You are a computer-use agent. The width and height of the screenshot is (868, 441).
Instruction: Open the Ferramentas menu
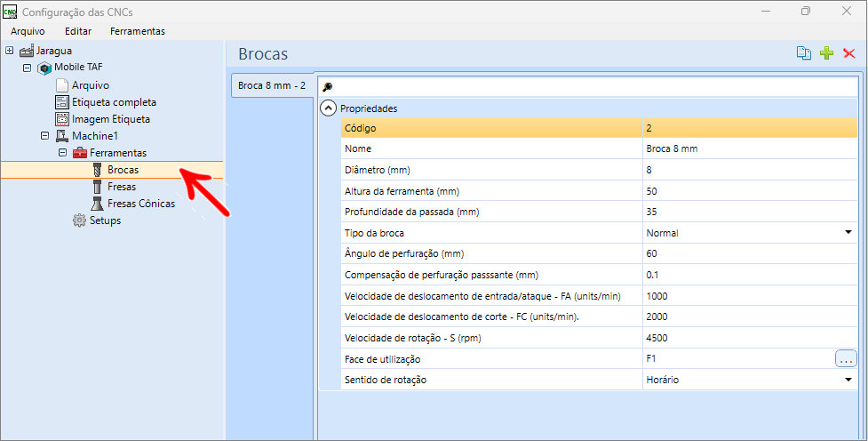point(138,31)
